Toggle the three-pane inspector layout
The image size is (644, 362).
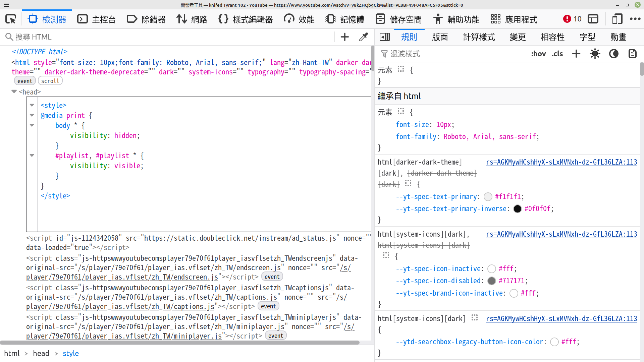(385, 37)
